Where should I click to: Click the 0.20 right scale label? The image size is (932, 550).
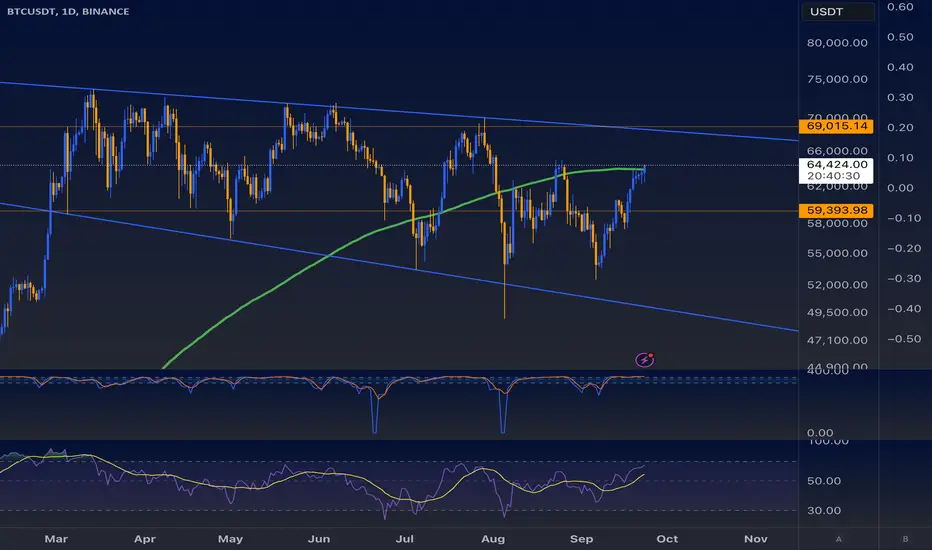tap(900, 128)
